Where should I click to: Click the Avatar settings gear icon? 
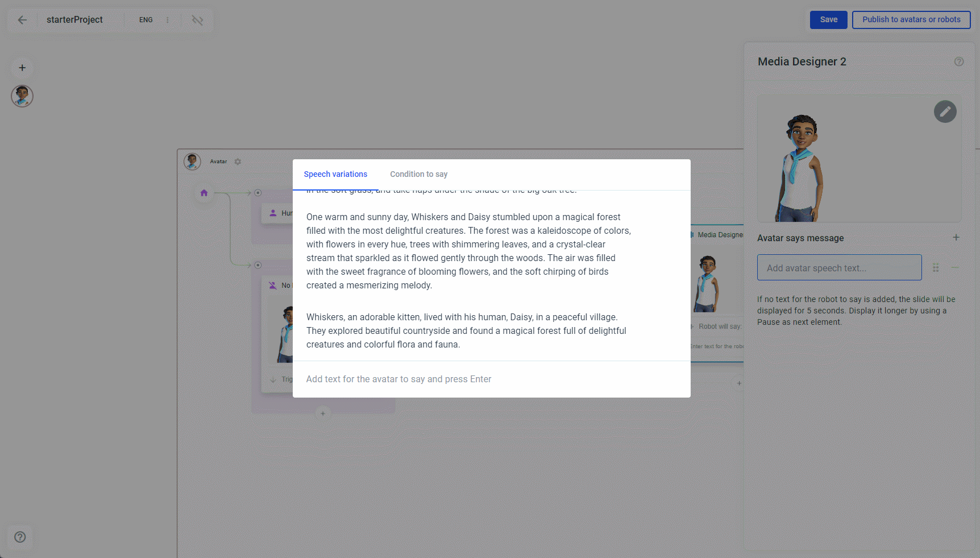(x=238, y=162)
